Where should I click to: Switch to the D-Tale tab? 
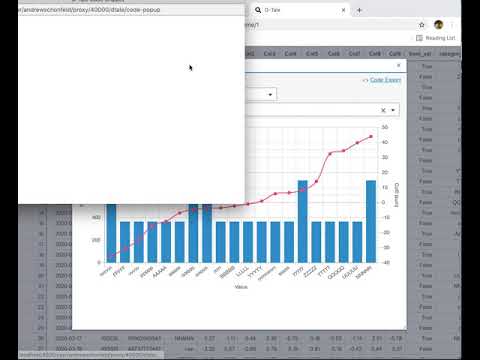(x=300, y=10)
